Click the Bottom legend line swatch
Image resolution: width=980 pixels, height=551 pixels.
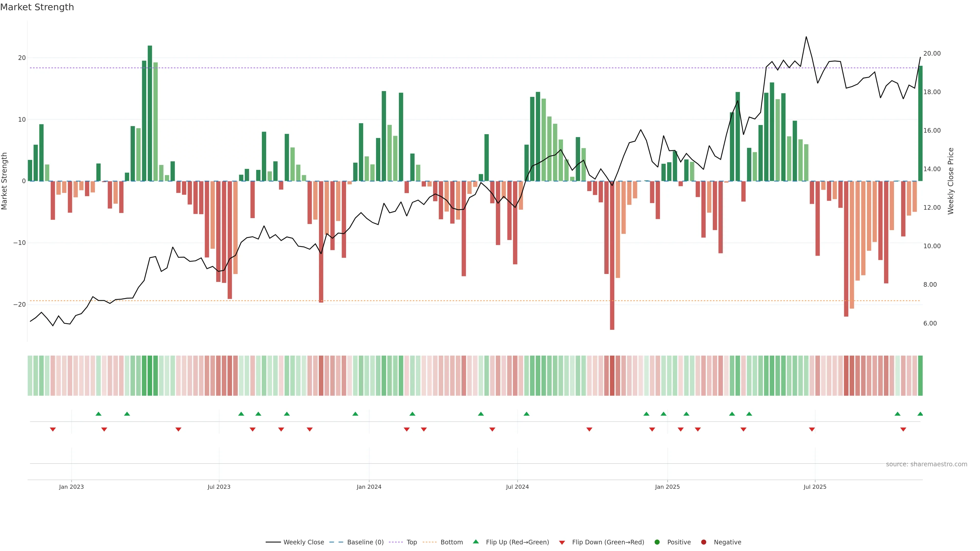tap(430, 542)
